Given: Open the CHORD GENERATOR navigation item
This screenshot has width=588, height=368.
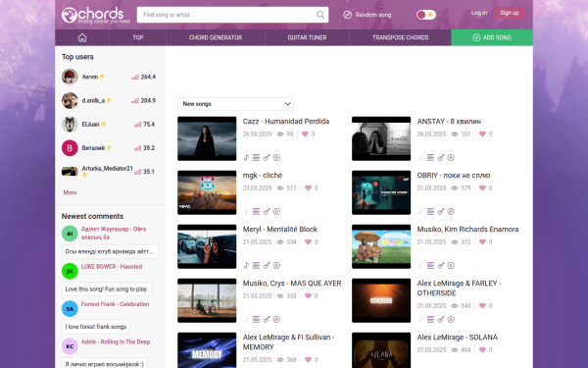Looking at the screenshot, I should pos(216,37).
